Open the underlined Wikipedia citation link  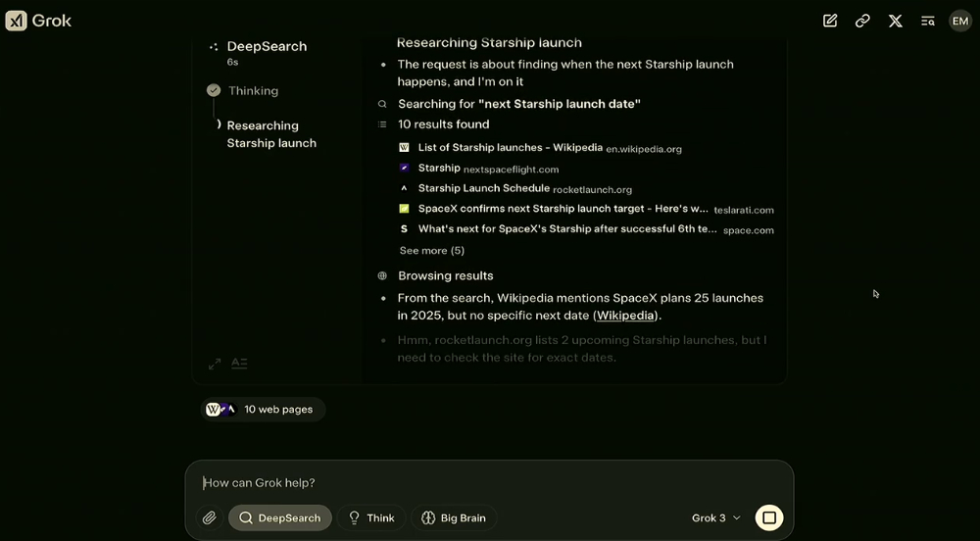[625, 316]
